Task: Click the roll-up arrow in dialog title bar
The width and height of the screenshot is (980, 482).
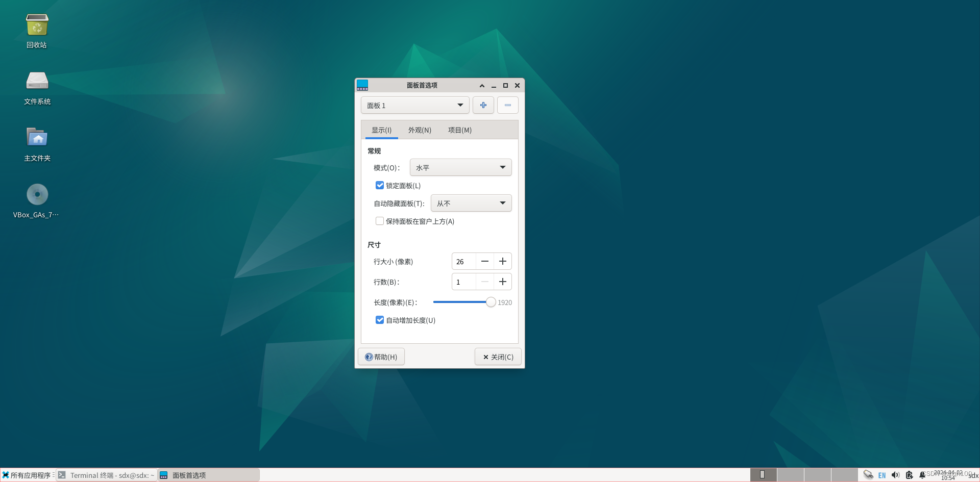Action: pyautogui.click(x=482, y=85)
